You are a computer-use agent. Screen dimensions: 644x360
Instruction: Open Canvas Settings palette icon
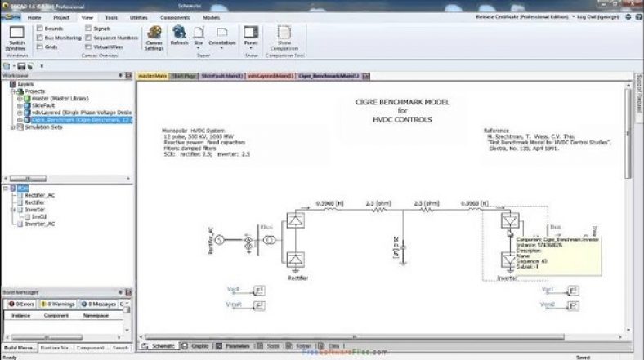(x=154, y=33)
